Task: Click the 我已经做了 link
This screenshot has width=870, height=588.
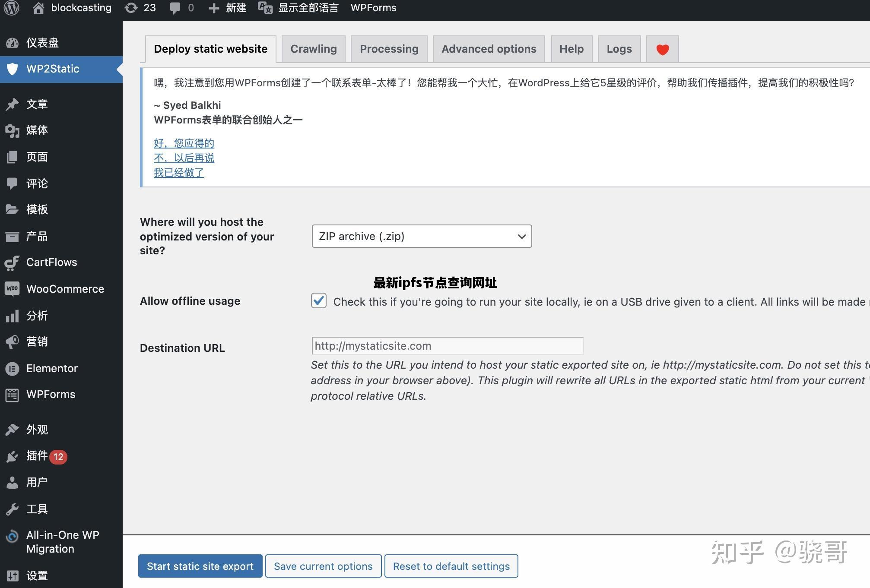Action: tap(179, 173)
